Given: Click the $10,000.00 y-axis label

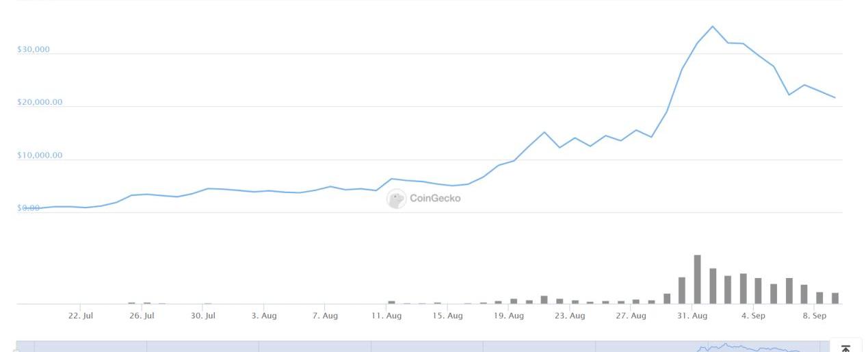Looking at the screenshot, I should click(x=40, y=155).
